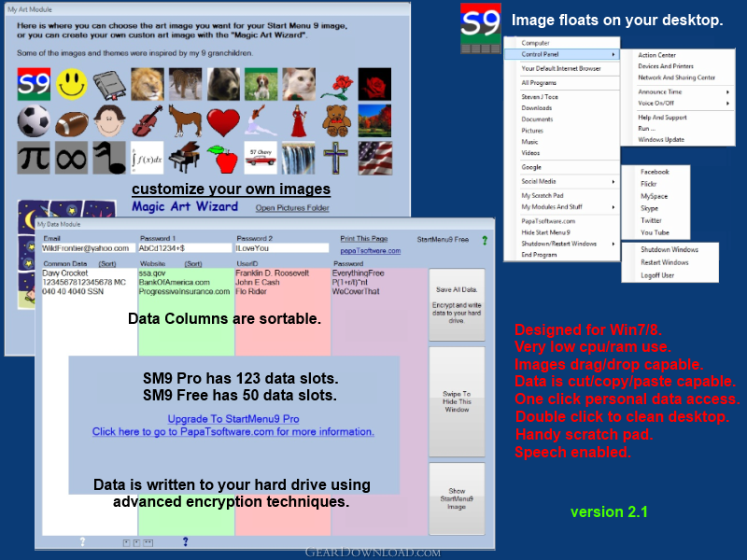The width and height of the screenshot is (747, 560).
Task: Launch Windows Update from the submenu
Action: tap(661, 139)
